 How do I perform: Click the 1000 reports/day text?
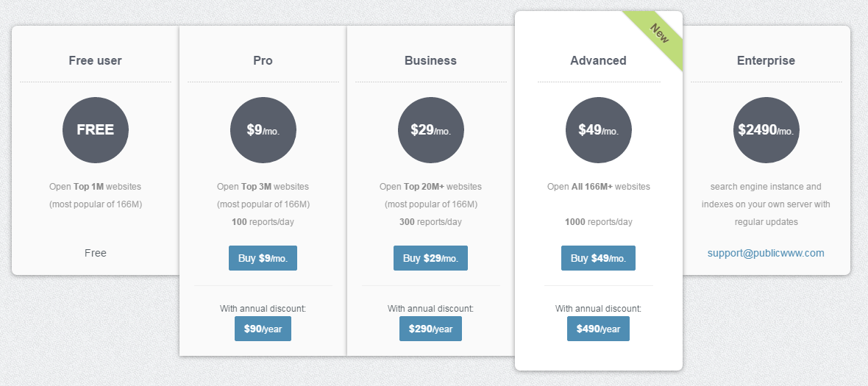tap(599, 222)
